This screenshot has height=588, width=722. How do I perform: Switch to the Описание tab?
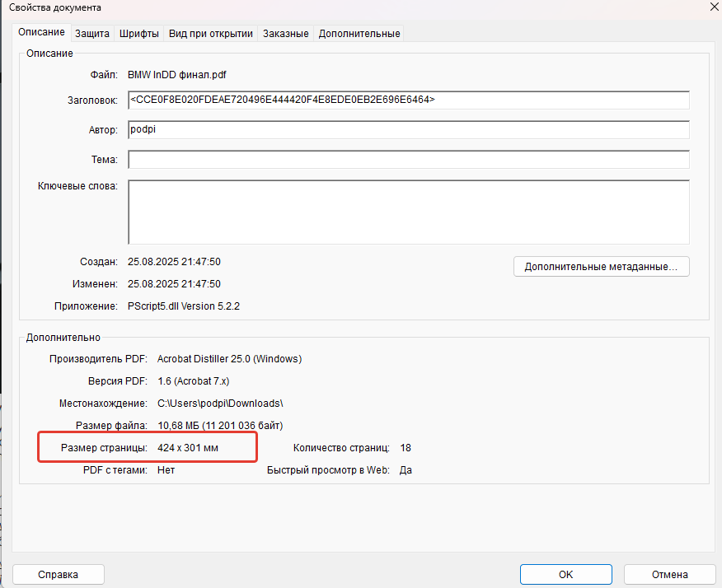pyautogui.click(x=41, y=32)
